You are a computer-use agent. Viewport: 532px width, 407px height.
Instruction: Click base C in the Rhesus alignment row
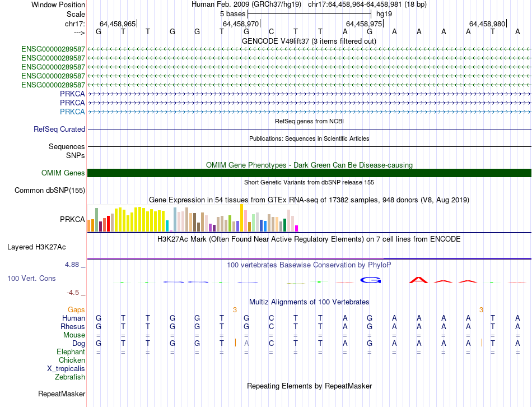tap(271, 326)
